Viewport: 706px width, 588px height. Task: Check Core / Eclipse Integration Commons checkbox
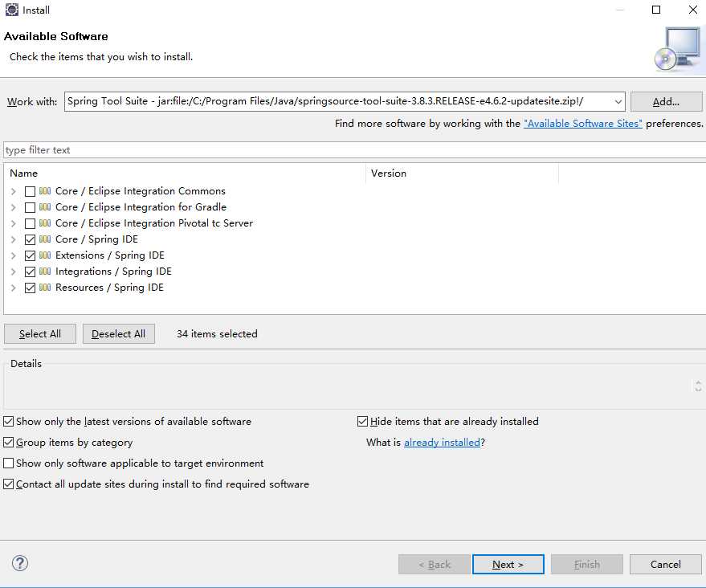[x=30, y=191]
